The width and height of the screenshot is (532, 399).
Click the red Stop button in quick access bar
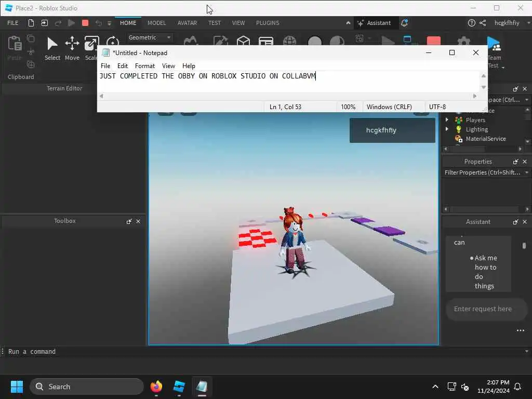(x=85, y=23)
